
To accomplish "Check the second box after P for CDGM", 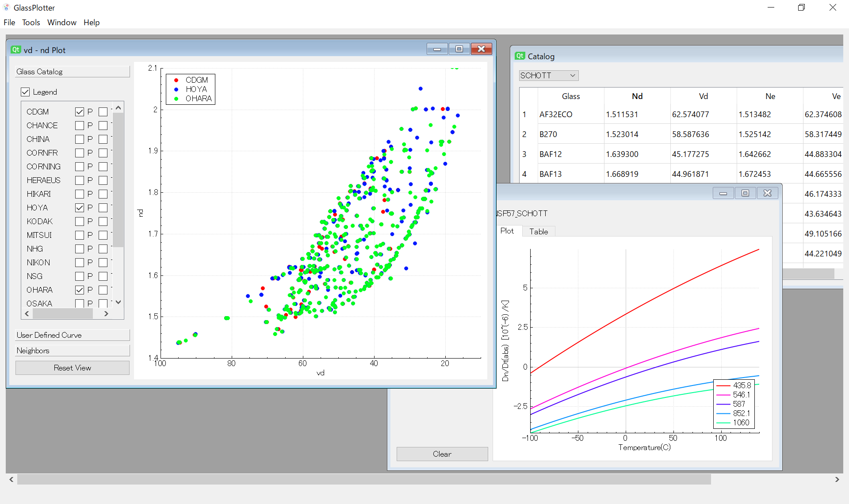I will (103, 112).
